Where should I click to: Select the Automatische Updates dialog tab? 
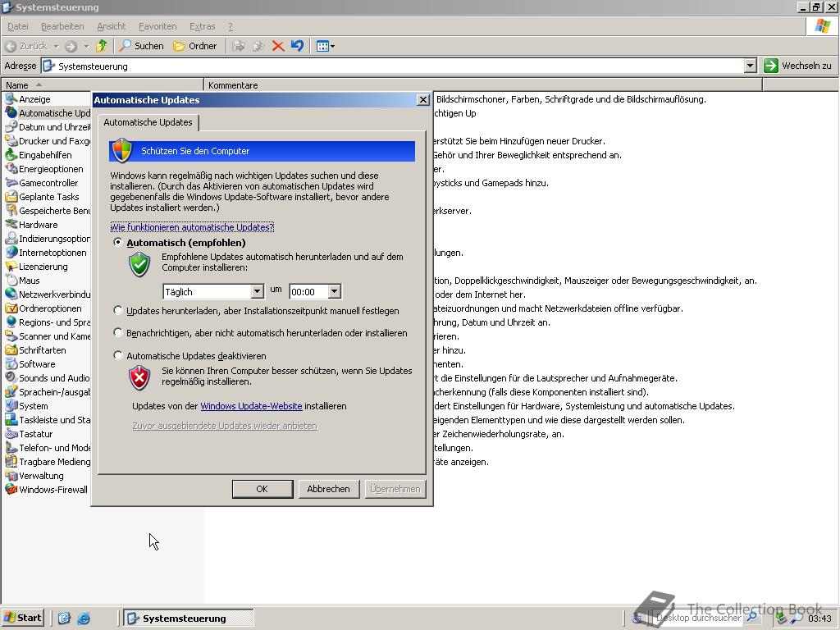click(148, 122)
